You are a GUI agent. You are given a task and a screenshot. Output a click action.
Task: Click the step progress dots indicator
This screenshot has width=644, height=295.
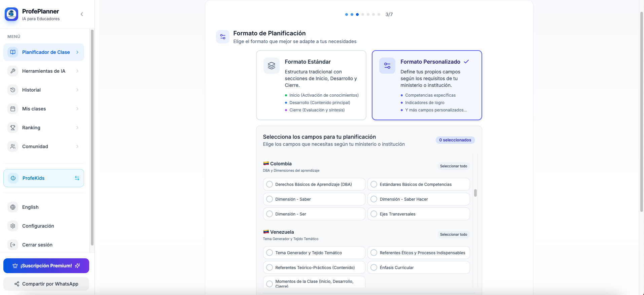tap(363, 14)
